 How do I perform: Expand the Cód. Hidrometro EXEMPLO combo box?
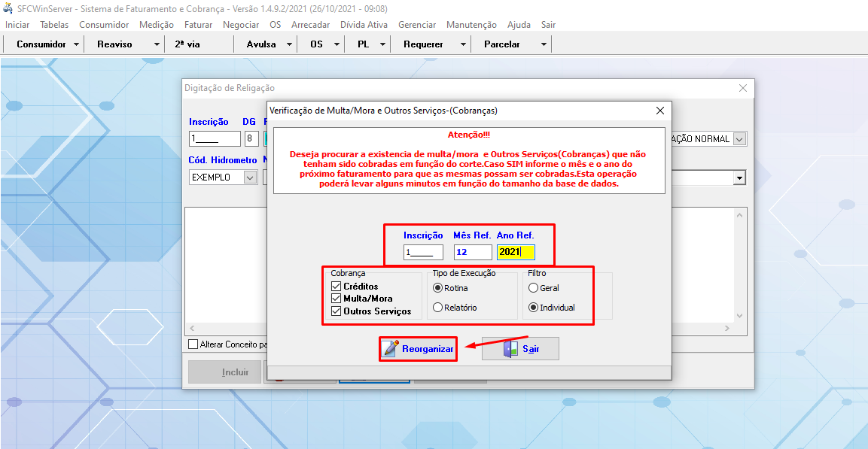pyautogui.click(x=250, y=177)
